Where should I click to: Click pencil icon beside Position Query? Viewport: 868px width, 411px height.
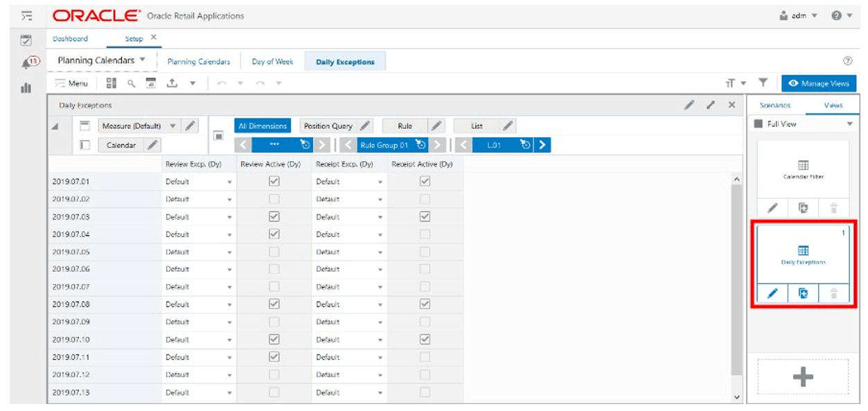pos(365,126)
